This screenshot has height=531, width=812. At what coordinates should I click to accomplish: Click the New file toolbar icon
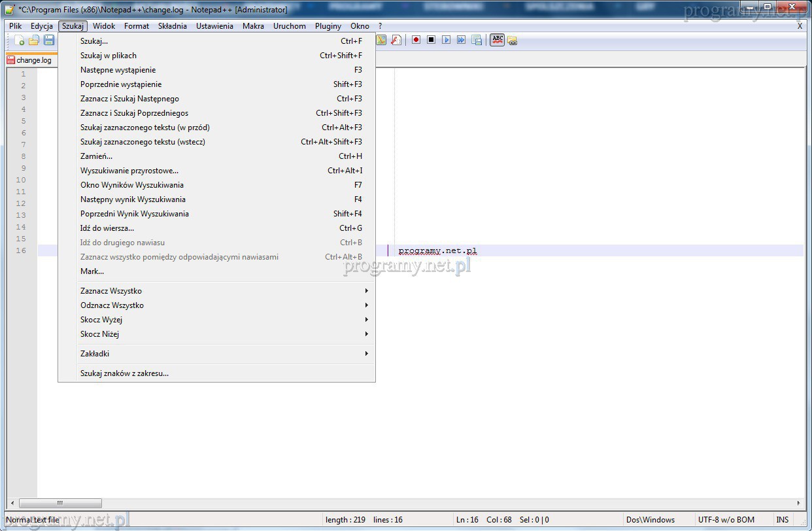(x=20, y=41)
